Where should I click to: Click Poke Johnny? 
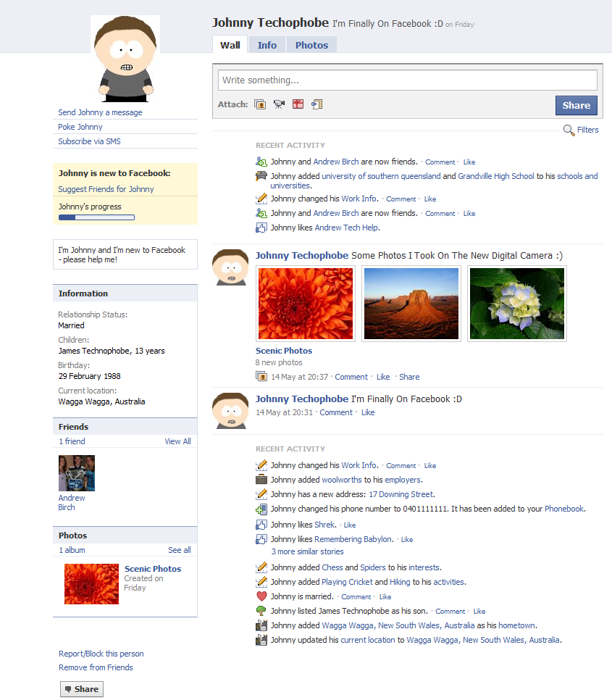pyautogui.click(x=80, y=127)
